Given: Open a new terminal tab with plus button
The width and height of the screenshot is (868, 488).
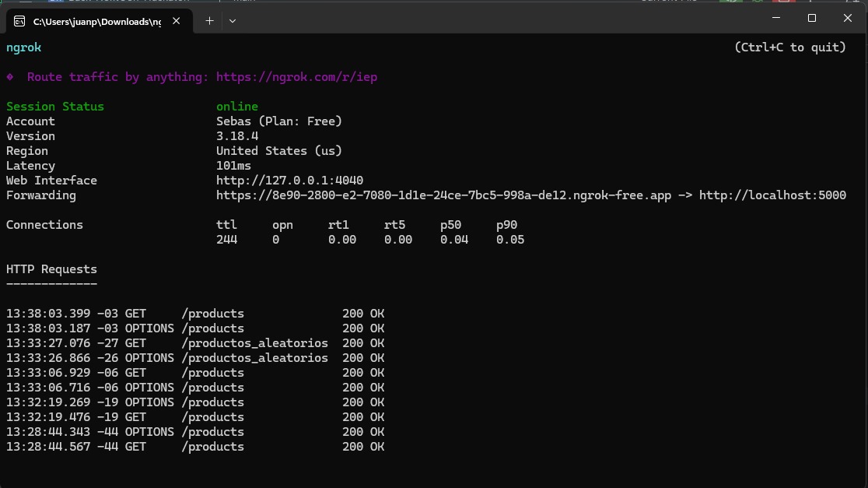Looking at the screenshot, I should point(209,21).
